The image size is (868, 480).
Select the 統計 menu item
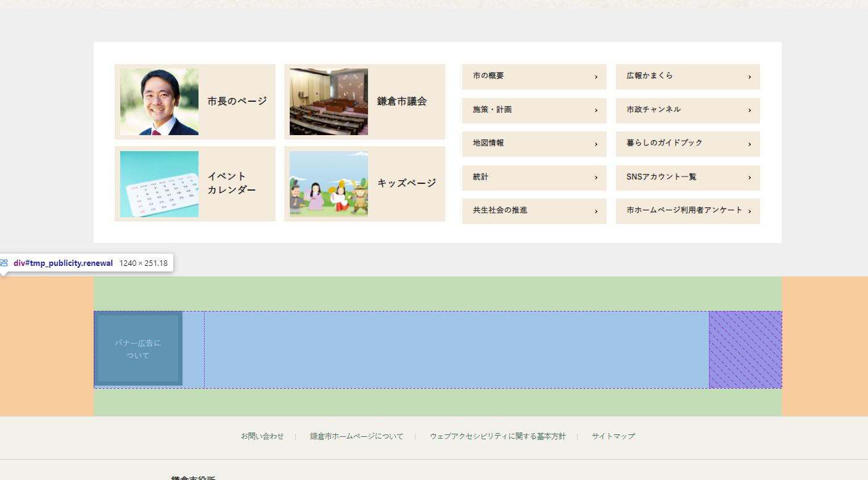click(481, 177)
